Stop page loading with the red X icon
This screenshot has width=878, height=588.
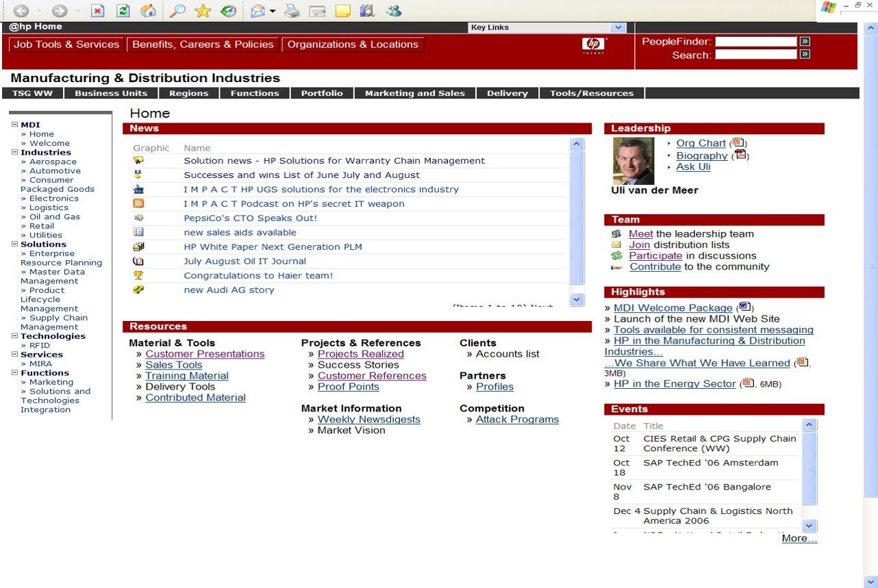point(97,10)
